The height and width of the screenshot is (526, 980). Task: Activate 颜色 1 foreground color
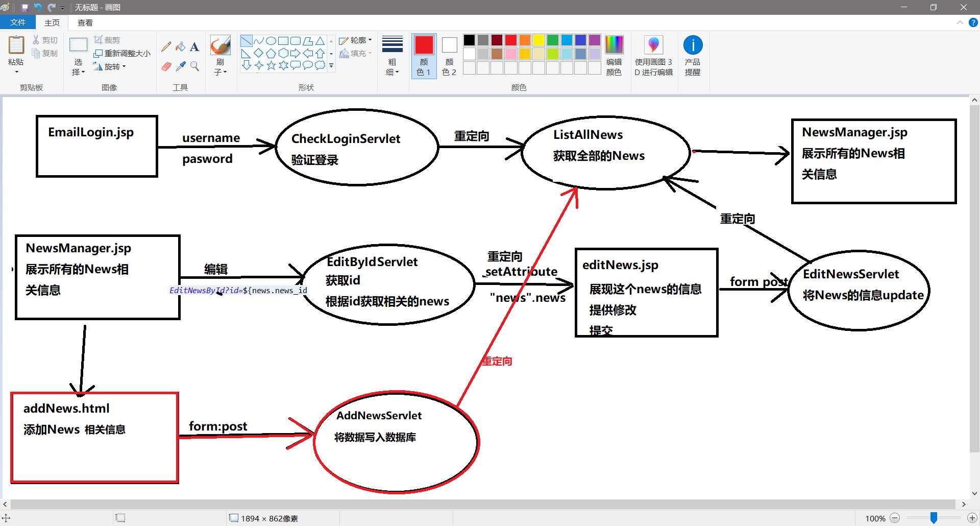click(424, 56)
